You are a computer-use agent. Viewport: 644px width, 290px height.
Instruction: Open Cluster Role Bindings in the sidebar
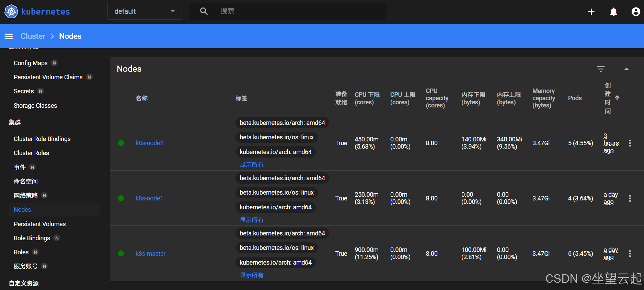(x=42, y=139)
